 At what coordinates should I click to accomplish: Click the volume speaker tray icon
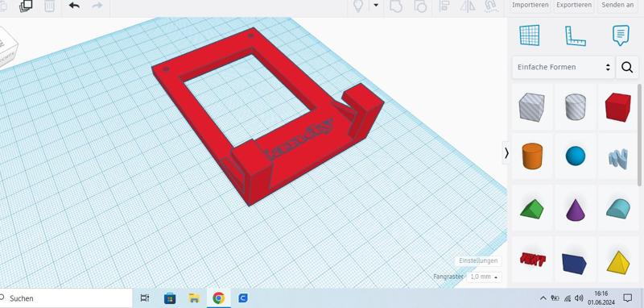pos(579,298)
